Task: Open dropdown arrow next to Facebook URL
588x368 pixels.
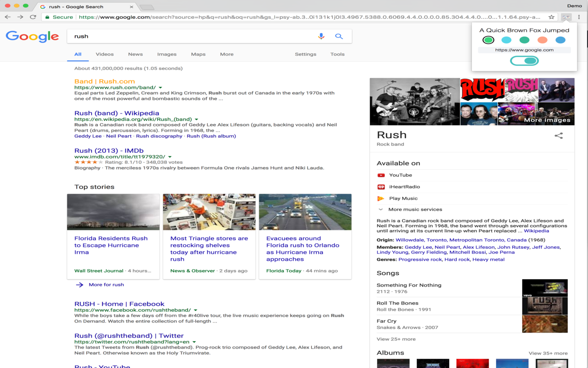Action: click(x=196, y=310)
